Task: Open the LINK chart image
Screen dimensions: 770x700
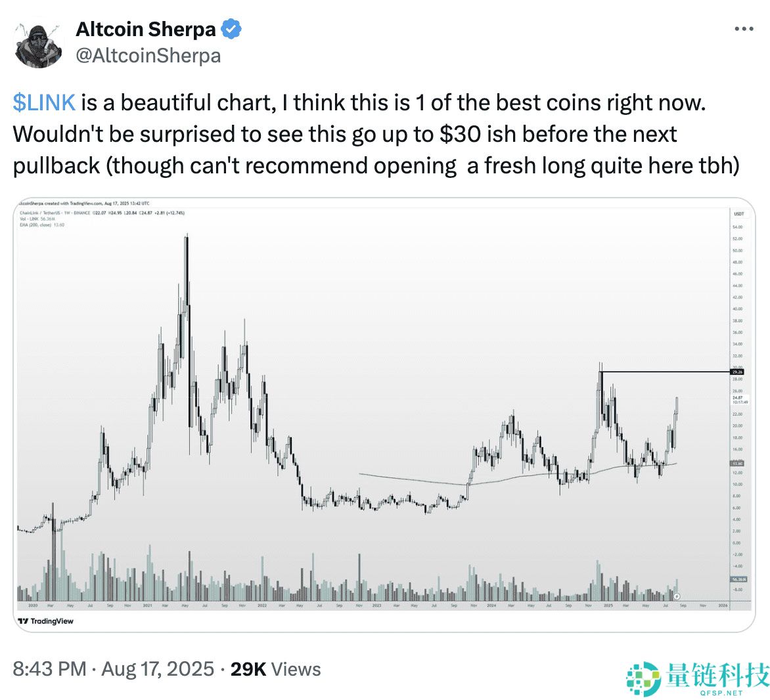Action: click(368, 414)
